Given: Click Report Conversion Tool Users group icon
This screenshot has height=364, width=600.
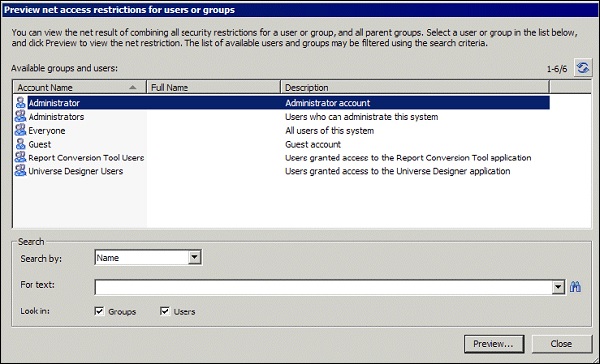Looking at the screenshot, I should 20,157.
